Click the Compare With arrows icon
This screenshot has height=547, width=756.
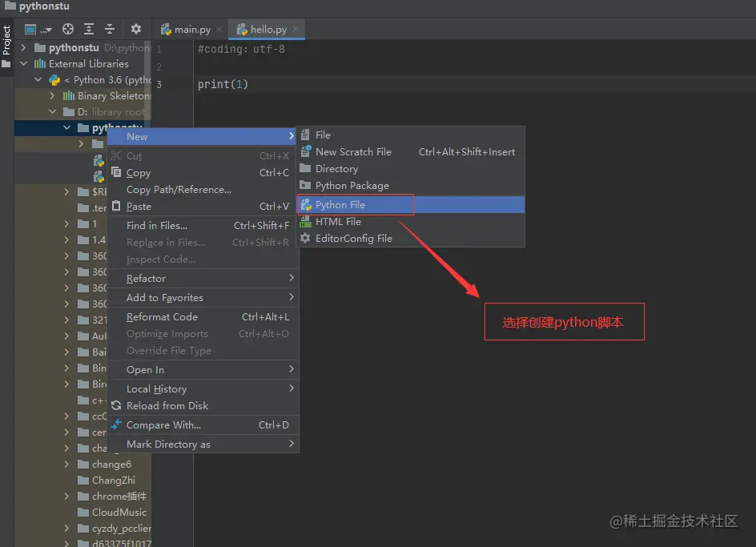pyautogui.click(x=116, y=424)
